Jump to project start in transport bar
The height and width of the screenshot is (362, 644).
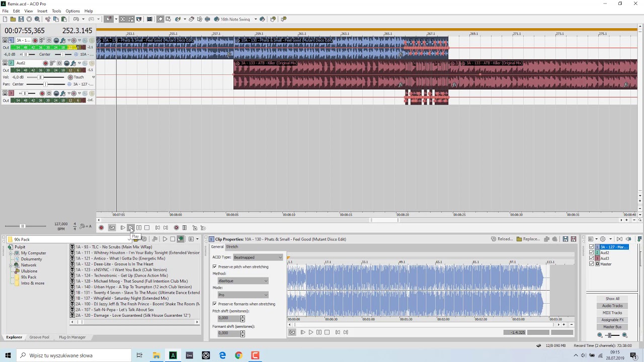coord(157,228)
